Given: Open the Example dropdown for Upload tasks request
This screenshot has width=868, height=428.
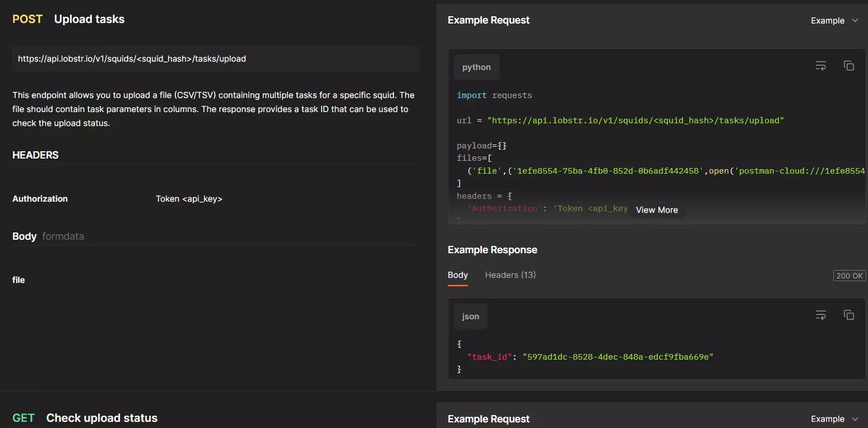Looking at the screenshot, I should (x=834, y=21).
